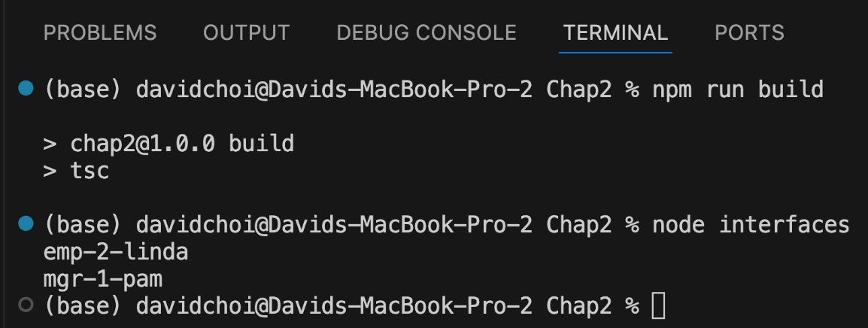Click the hollow gray circle at the current prompt
This screenshot has width=868, height=328.
click(x=26, y=305)
